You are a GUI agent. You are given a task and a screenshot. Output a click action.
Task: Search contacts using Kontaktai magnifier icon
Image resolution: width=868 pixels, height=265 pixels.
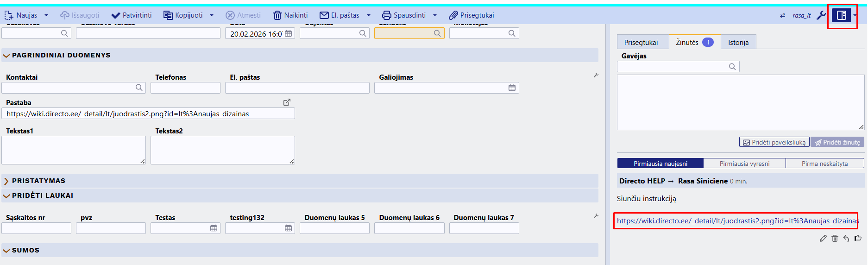coord(139,88)
